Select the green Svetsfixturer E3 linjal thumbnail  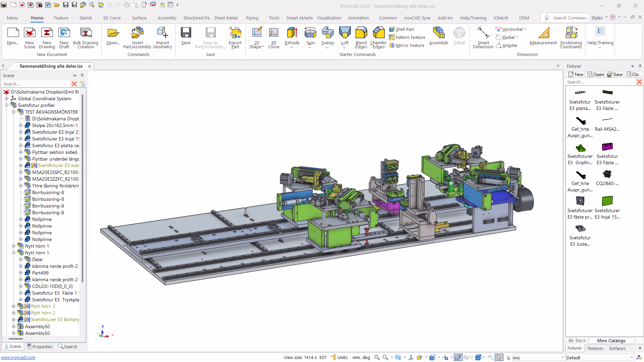click(607, 201)
